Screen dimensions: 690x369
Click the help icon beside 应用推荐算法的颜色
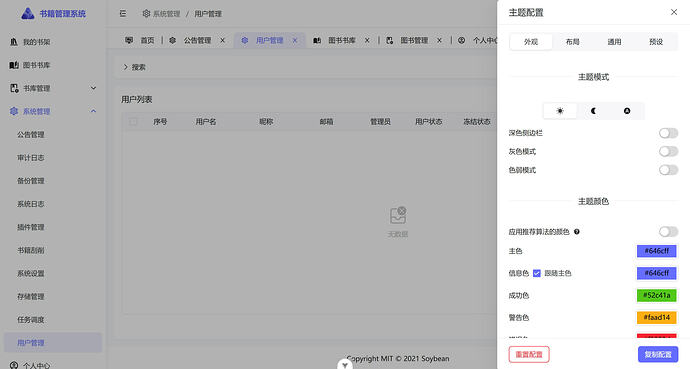(x=576, y=232)
